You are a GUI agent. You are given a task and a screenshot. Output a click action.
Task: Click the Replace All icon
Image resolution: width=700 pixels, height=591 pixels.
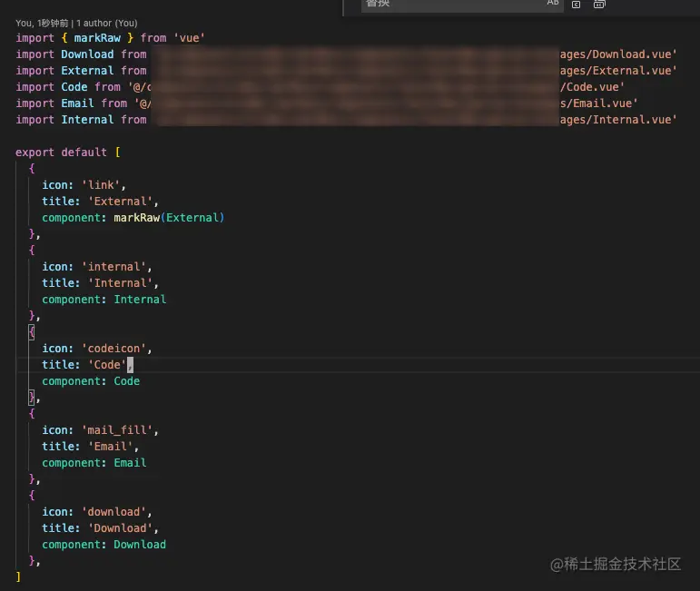(599, 4)
